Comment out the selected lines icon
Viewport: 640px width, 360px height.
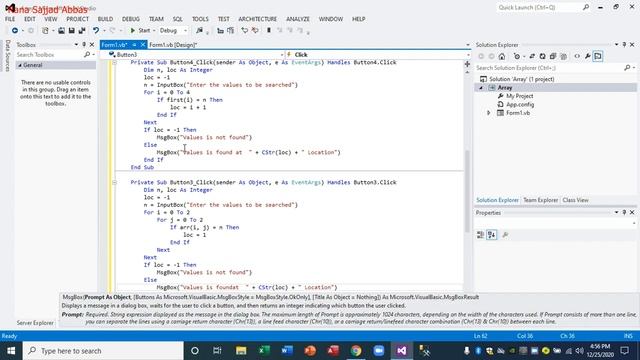pos(244,31)
